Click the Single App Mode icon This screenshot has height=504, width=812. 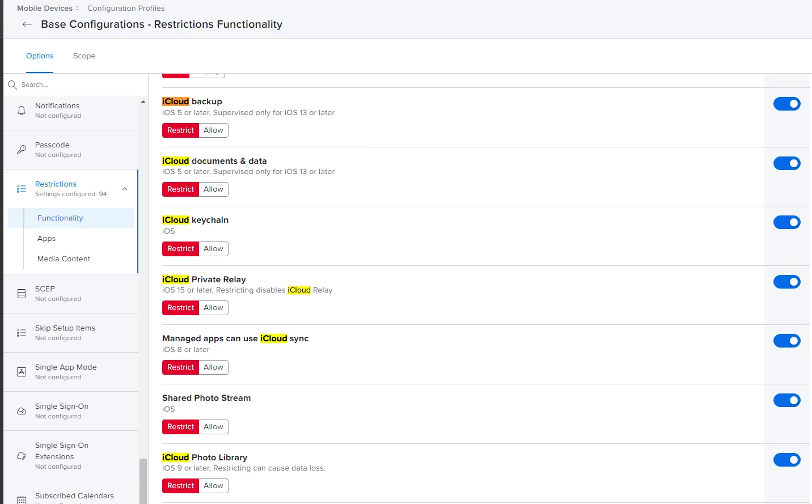tap(22, 372)
